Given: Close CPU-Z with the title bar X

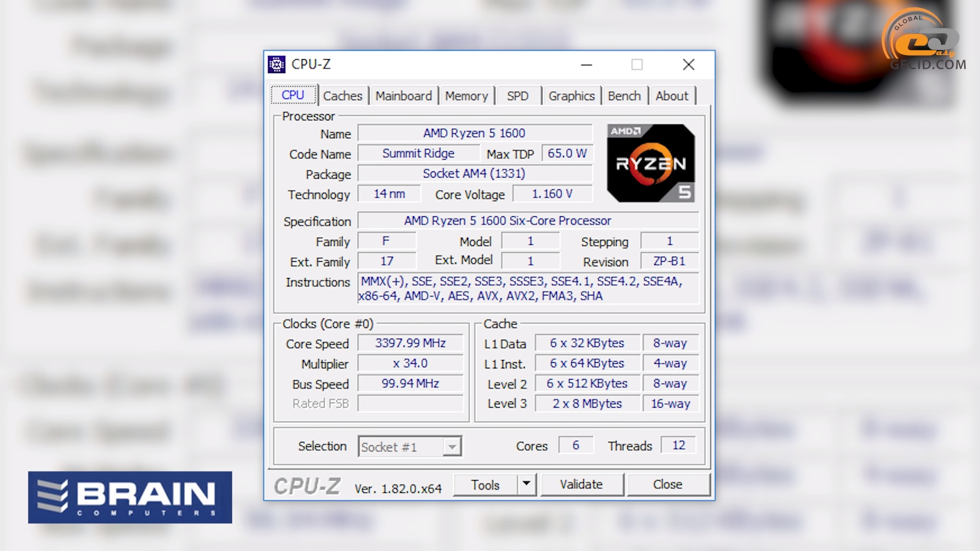Looking at the screenshot, I should point(689,65).
